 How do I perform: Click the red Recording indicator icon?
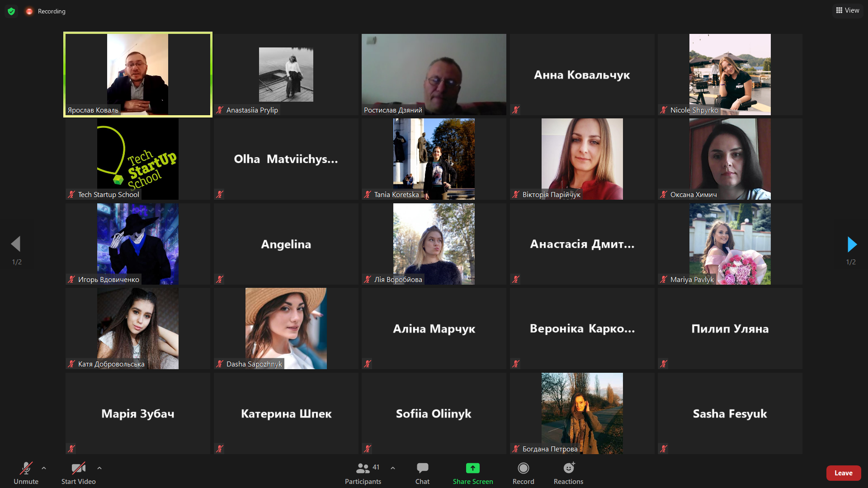click(x=29, y=11)
